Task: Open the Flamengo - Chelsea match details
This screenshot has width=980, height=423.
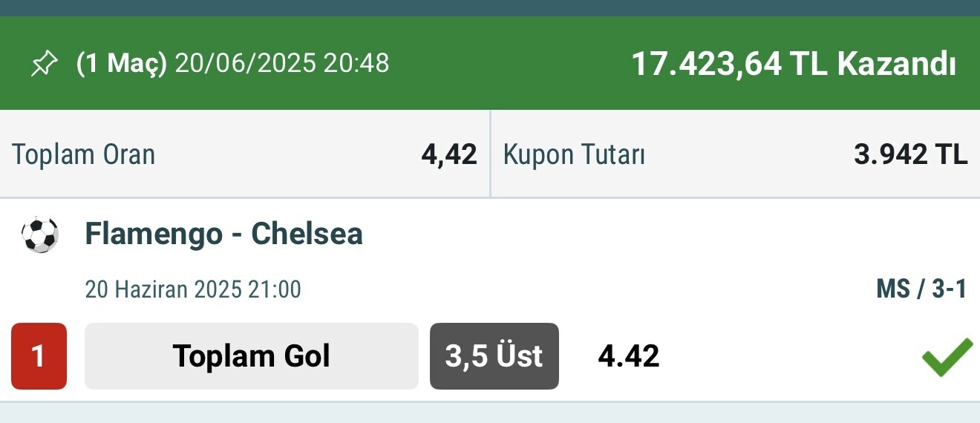Action: [x=223, y=234]
